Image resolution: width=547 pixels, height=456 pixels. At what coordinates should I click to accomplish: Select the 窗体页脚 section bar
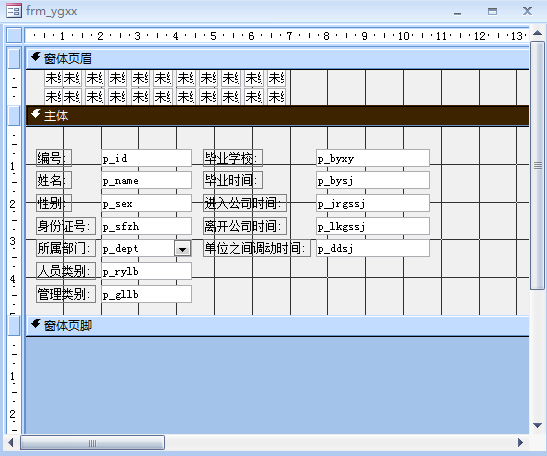point(277,326)
